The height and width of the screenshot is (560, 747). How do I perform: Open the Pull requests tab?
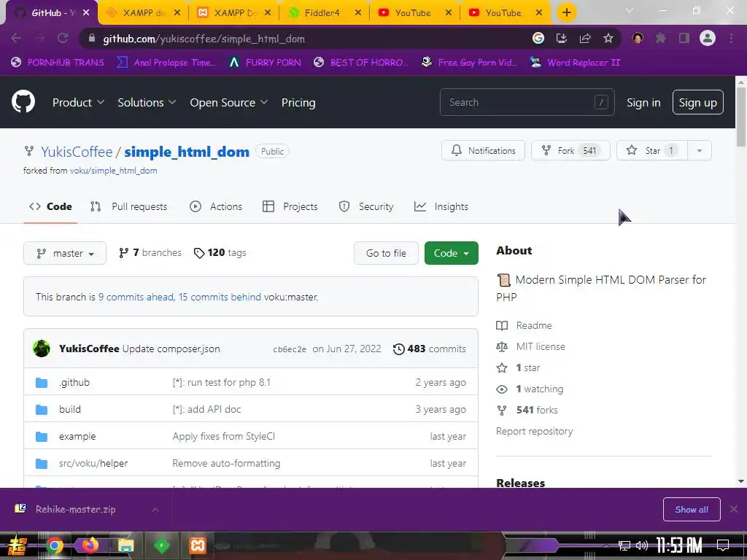128,206
